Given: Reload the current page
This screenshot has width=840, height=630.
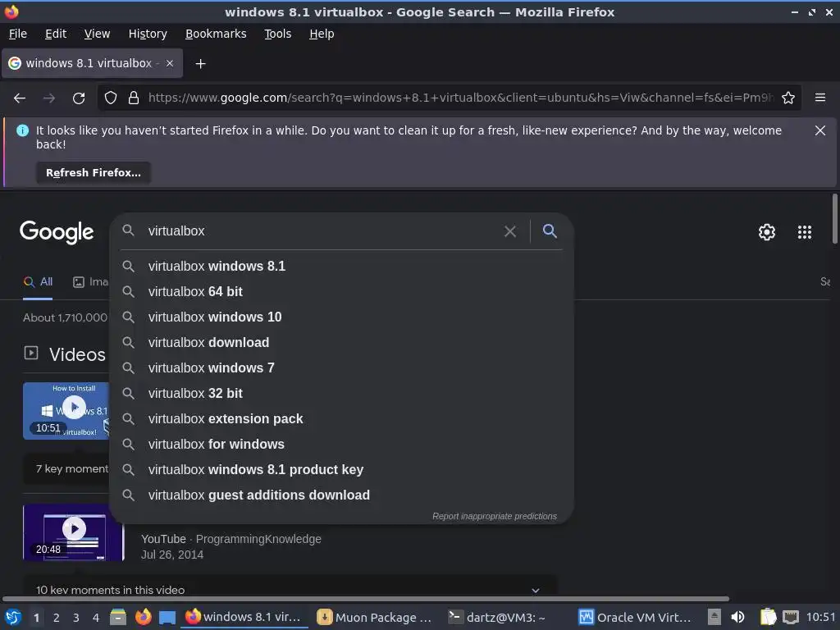Looking at the screenshot, I should pyautogui.click(x=79, y=98).
